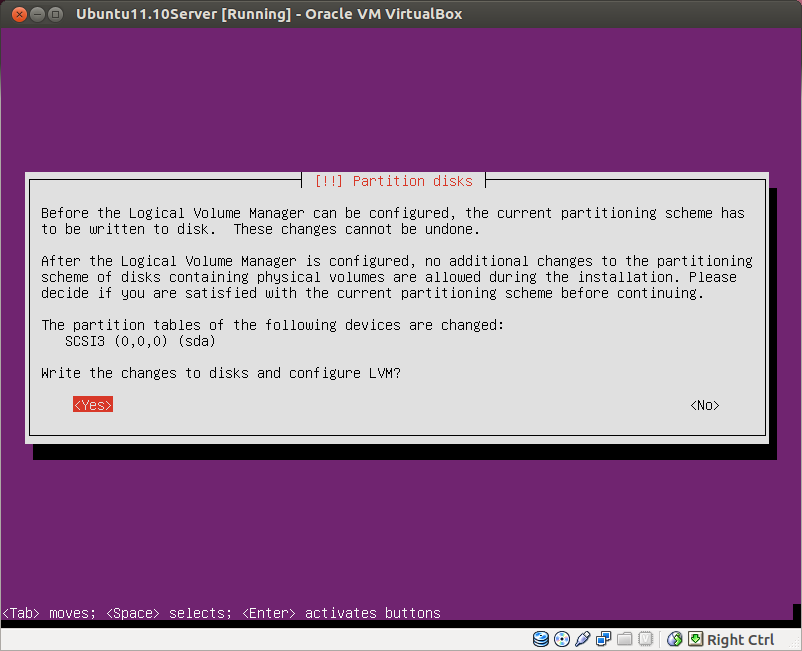Click the Tab moves hint bar
This screenshot has width=802, height=651.
pos(222,613)
